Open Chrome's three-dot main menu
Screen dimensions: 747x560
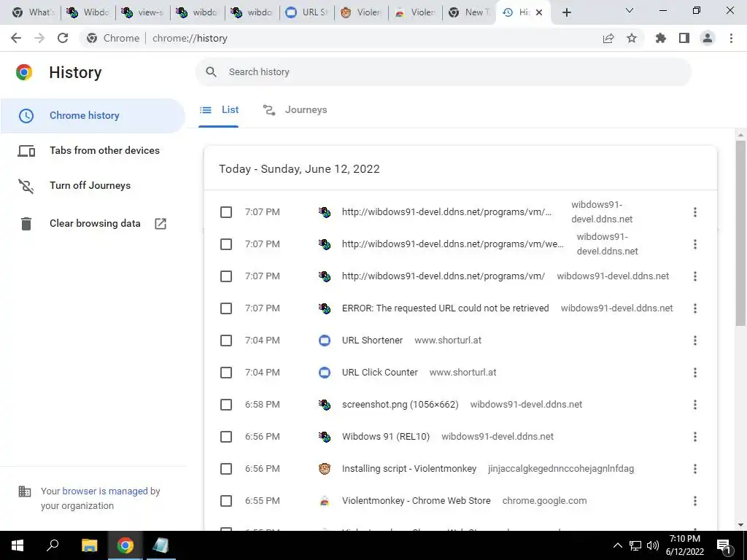pyautogui.click(x=731, y=38)
